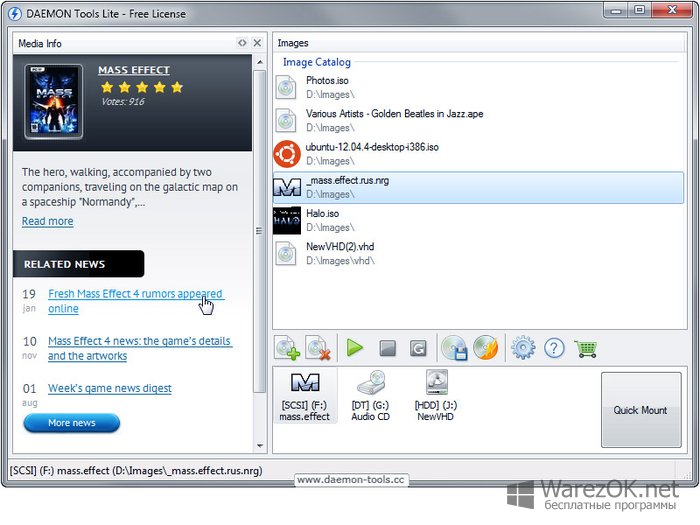This screenshot has height=525, width=700.
Task: Close the Media Info panel
Action: [x=257, y=43]
